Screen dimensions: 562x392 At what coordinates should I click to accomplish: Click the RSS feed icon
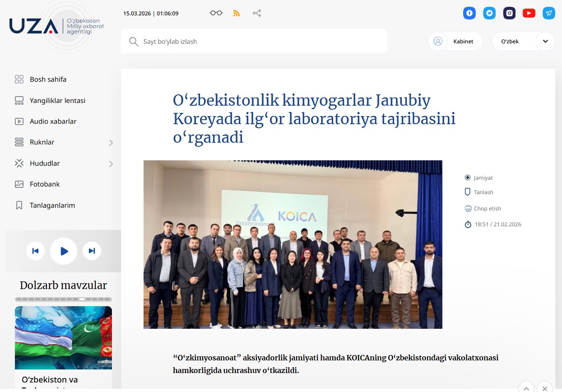pos(237,13)
